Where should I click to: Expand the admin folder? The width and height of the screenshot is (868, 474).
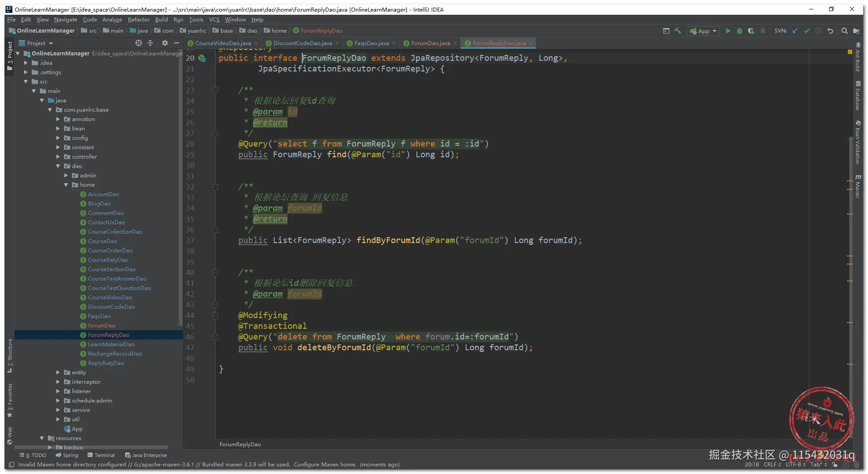[66, 176]
